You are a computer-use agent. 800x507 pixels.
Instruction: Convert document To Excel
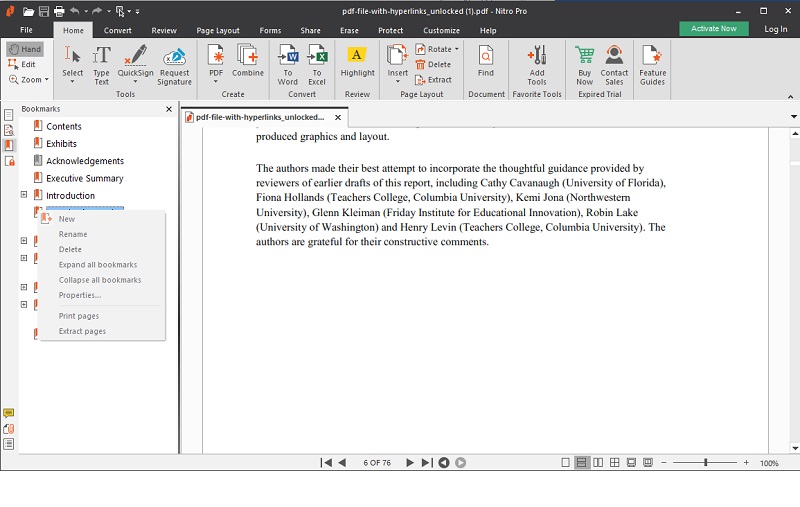pyautogui.click(x=317, y=64)
